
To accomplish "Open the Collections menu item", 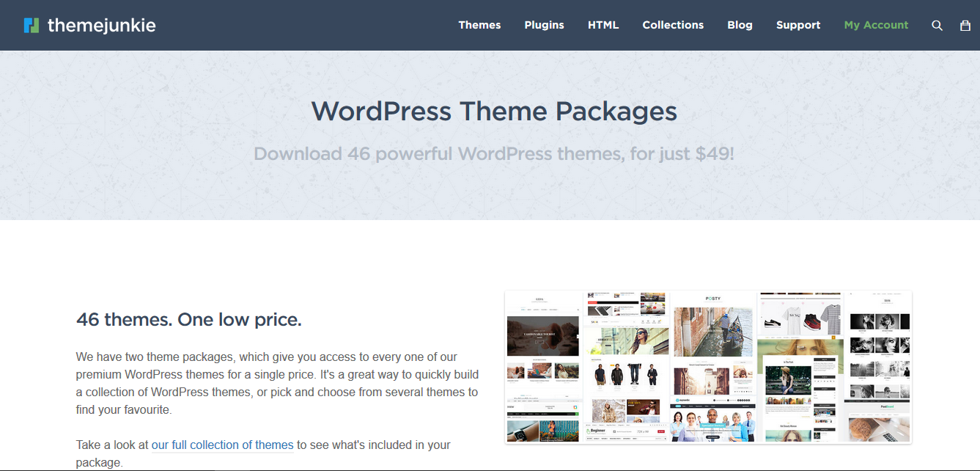I will pyautogui.click(x=673, y=25).
